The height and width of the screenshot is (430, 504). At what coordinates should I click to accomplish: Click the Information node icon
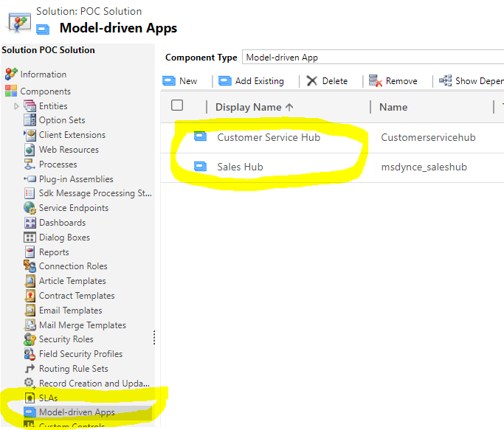[11, 74]
